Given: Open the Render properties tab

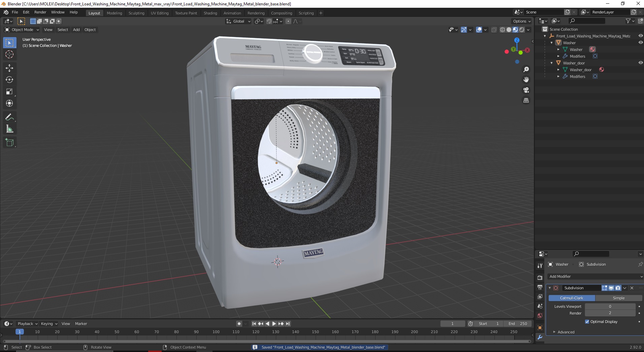Looking at the screenshot, I should coord(540,278).
